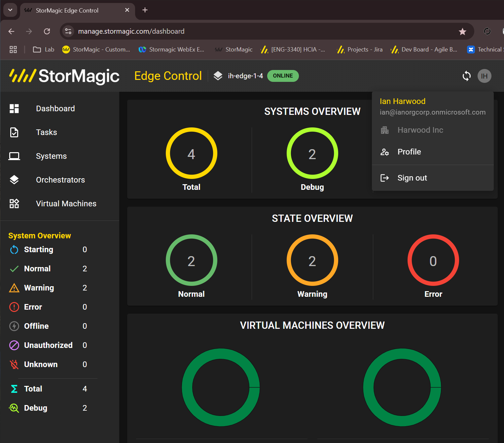This screenshot has width=504, height=443.
Task: Select the StorMagic Edge Control tab
Action: (x=78, y=11)
